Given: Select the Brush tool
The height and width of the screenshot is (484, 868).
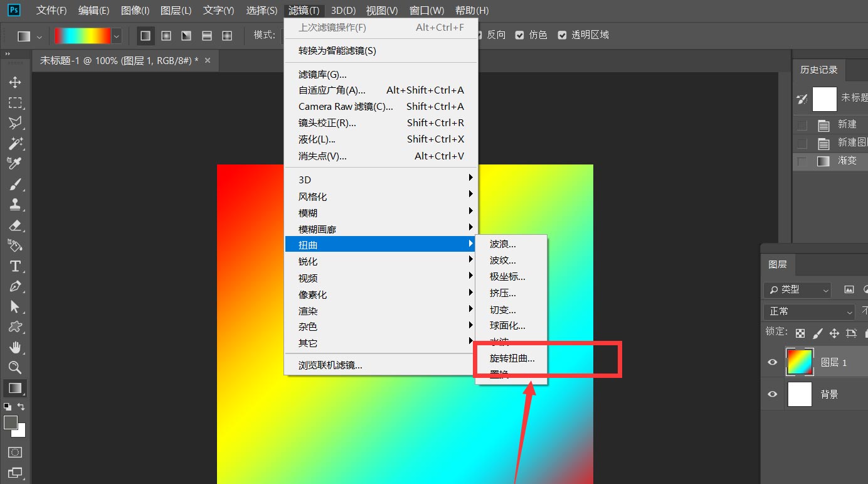Looking at the screenshot, I should (15, 184).
